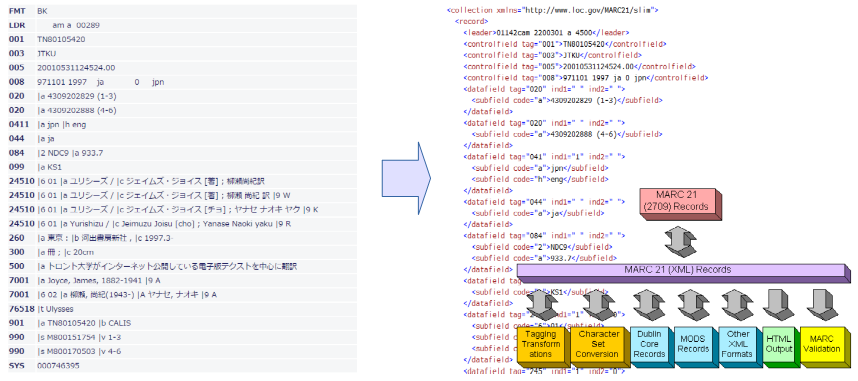The width and height of the screenshot is (858, 381).
Task: Click the 500 note row
Action: pos(182,267)
